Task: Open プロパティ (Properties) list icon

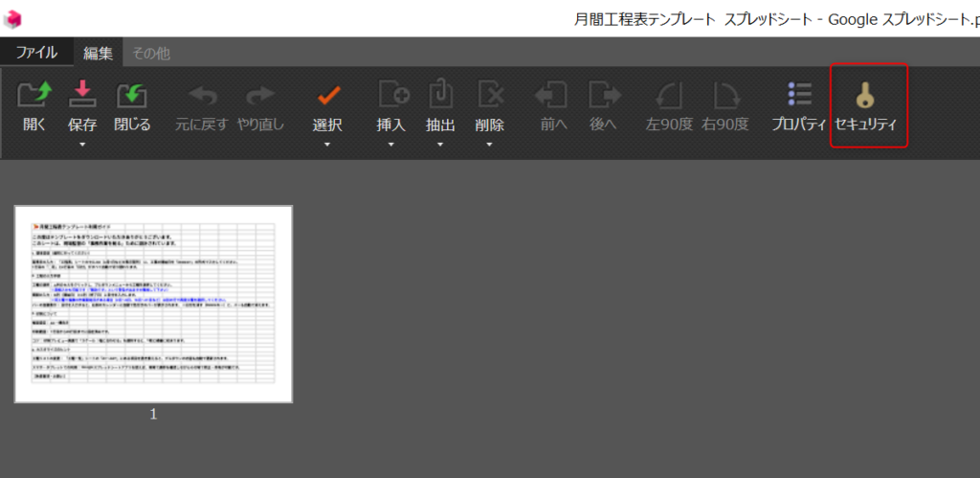Action: point(799,96)
